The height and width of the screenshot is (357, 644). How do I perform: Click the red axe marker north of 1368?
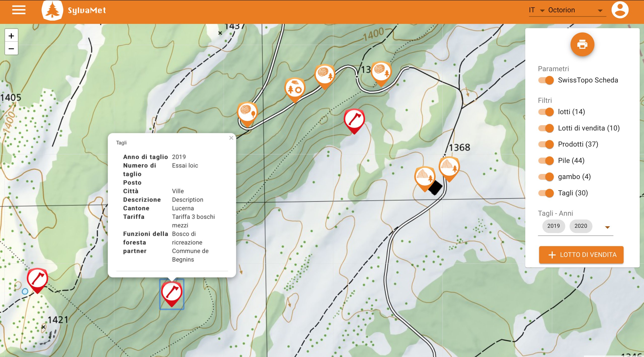point(354,121)
